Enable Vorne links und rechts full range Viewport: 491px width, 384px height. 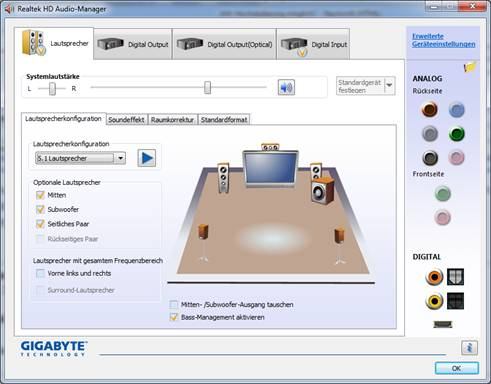[40, 273]
